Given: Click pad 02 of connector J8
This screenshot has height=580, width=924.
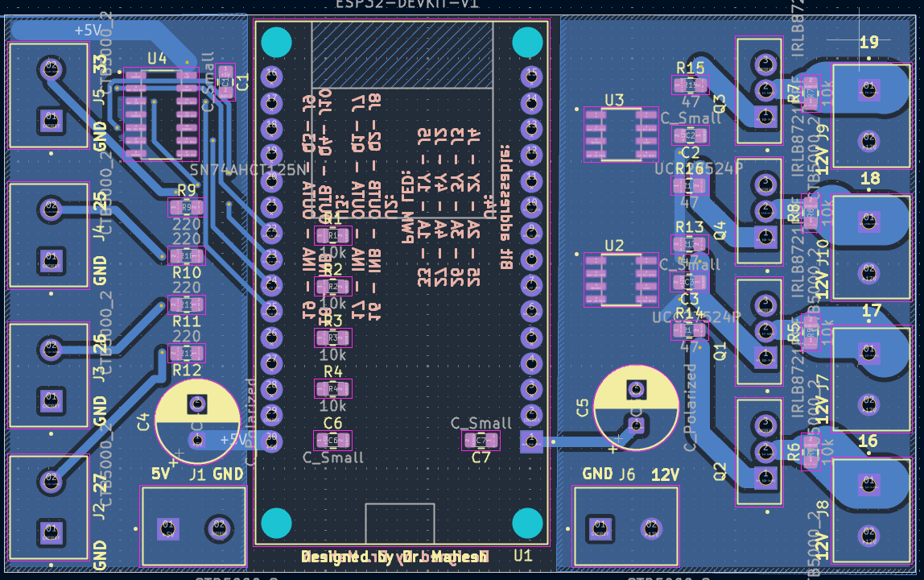Looking at the screenshot, I should [x=869, y=536].
